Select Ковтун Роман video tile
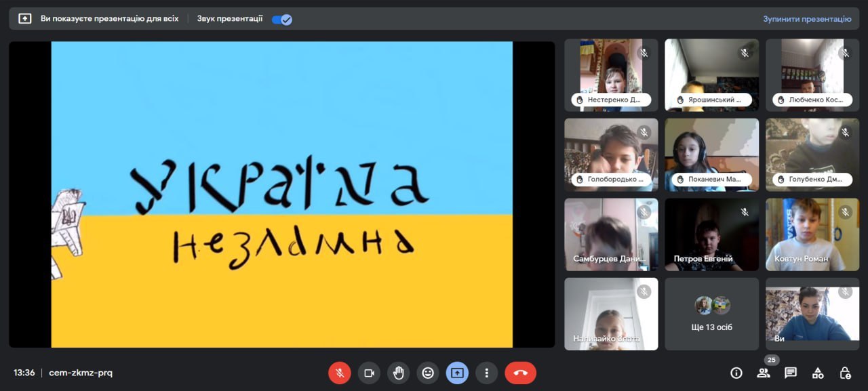Image resolution: width=868 pixels, height=391 pixels. point(812,234)
